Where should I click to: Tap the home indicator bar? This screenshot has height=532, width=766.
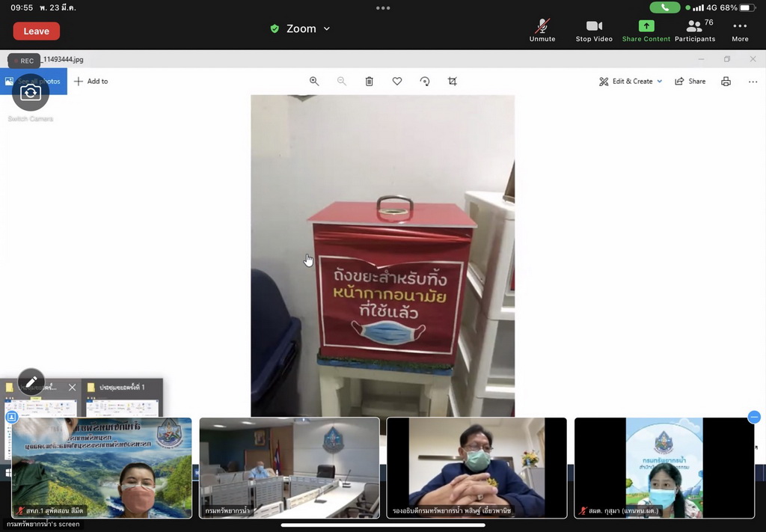tap(383, 526)
